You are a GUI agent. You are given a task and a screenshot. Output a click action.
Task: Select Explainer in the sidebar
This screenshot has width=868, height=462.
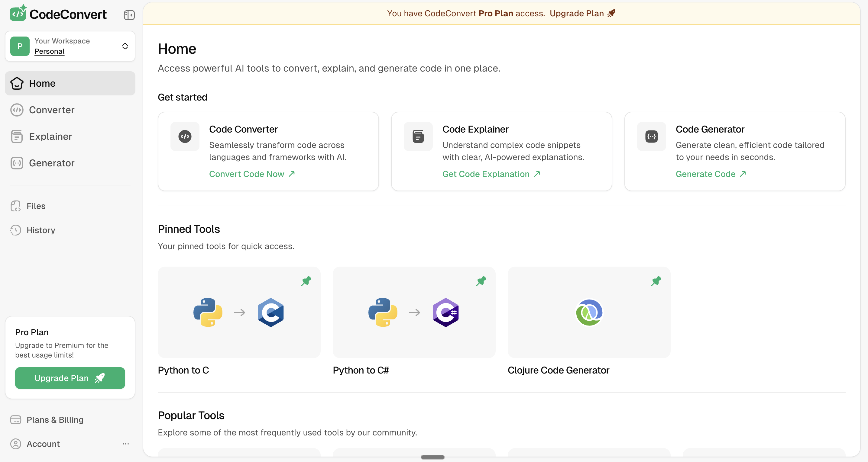(x=50, y=136)
